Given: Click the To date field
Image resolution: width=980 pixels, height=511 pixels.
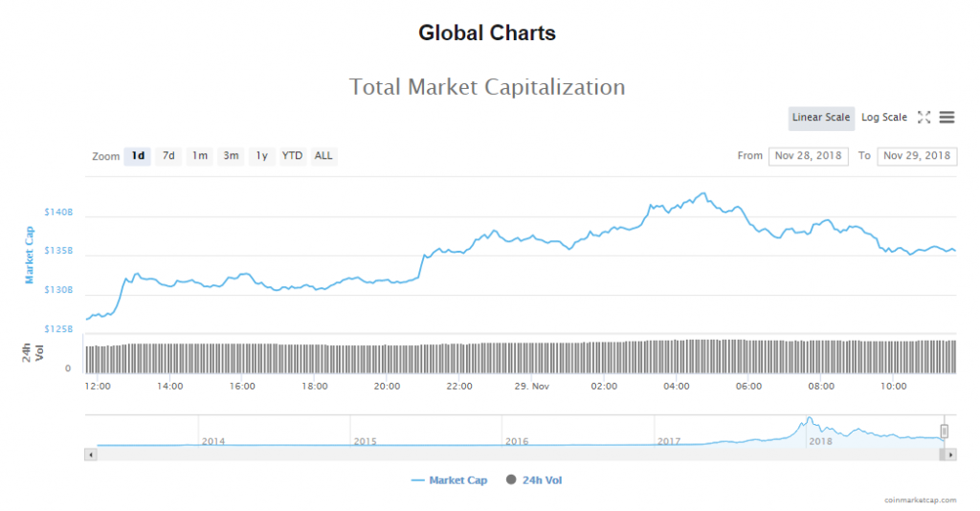Looking at the screenshot, I should [x=917, y=156].
